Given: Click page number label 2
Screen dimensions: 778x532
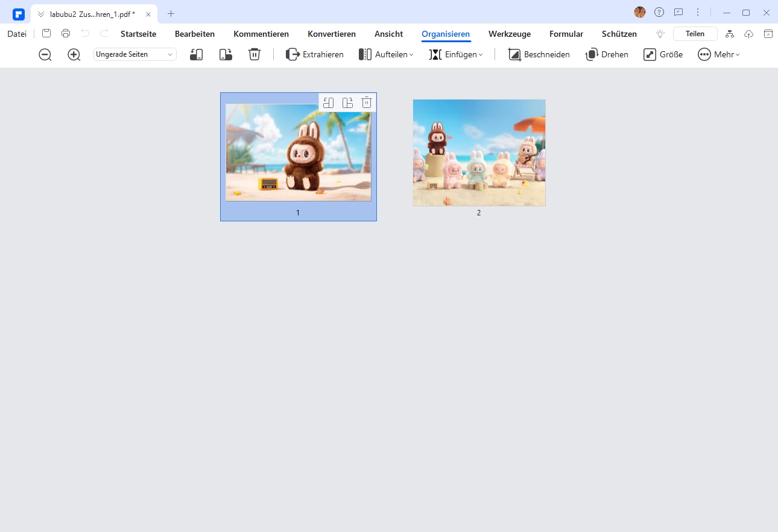Looking at the screenshot, I should [479, 213].
